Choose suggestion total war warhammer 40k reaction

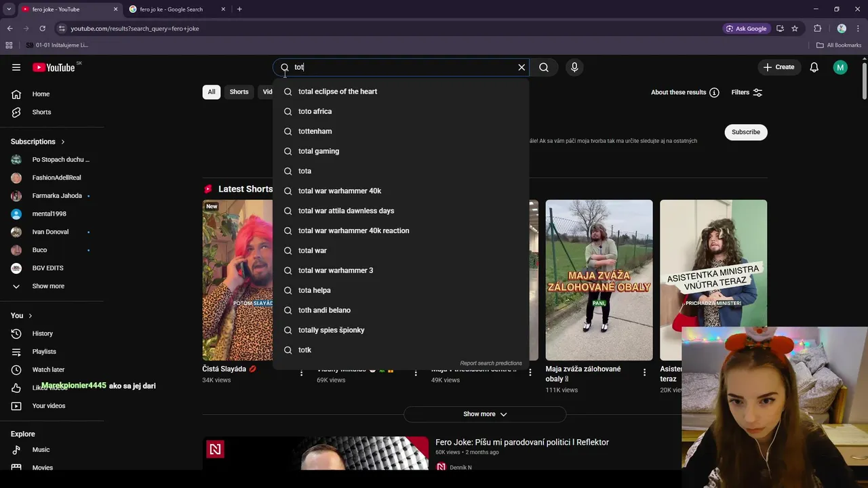click(x=401, y=230)
